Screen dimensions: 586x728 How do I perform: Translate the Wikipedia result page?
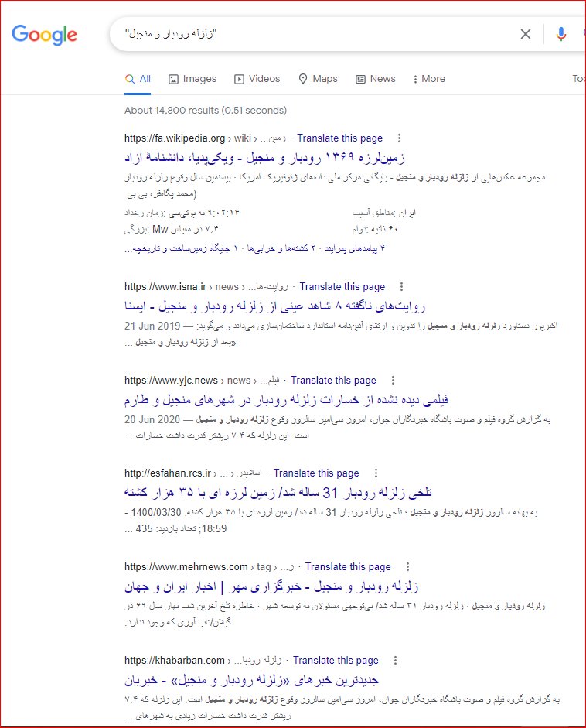(x=339, y=138)
